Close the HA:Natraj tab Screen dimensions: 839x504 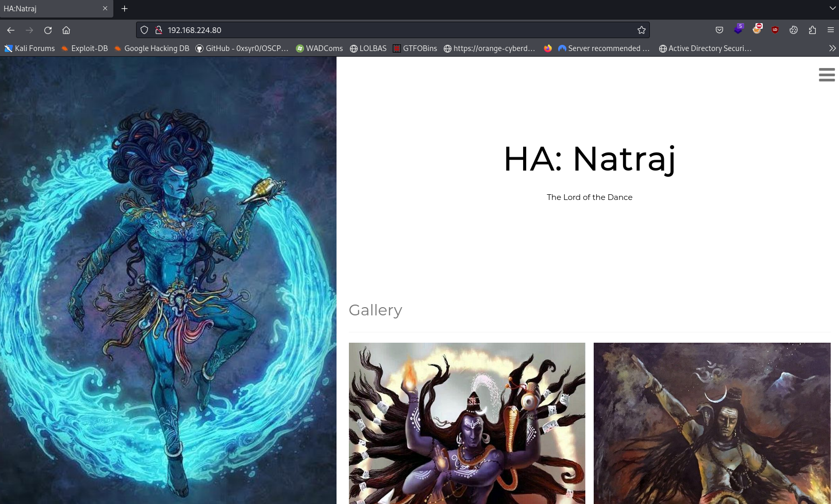(105, 8)
